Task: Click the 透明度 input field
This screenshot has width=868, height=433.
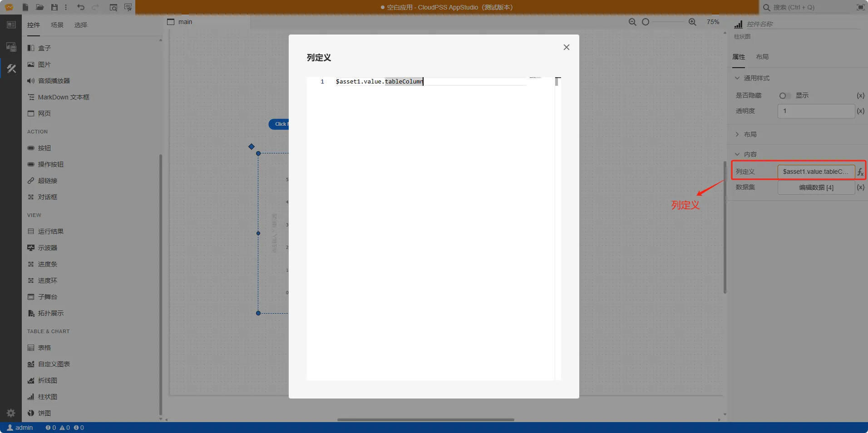Action: click(816, 111)
